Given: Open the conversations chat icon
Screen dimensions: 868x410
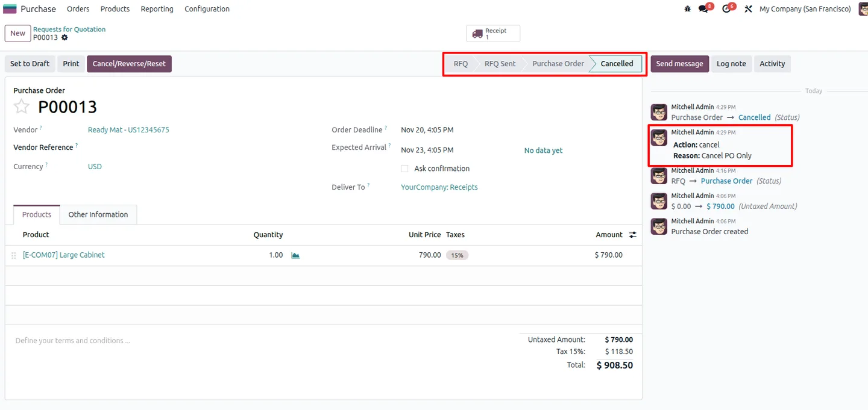Looking at the screenshot, I should 703,9.
